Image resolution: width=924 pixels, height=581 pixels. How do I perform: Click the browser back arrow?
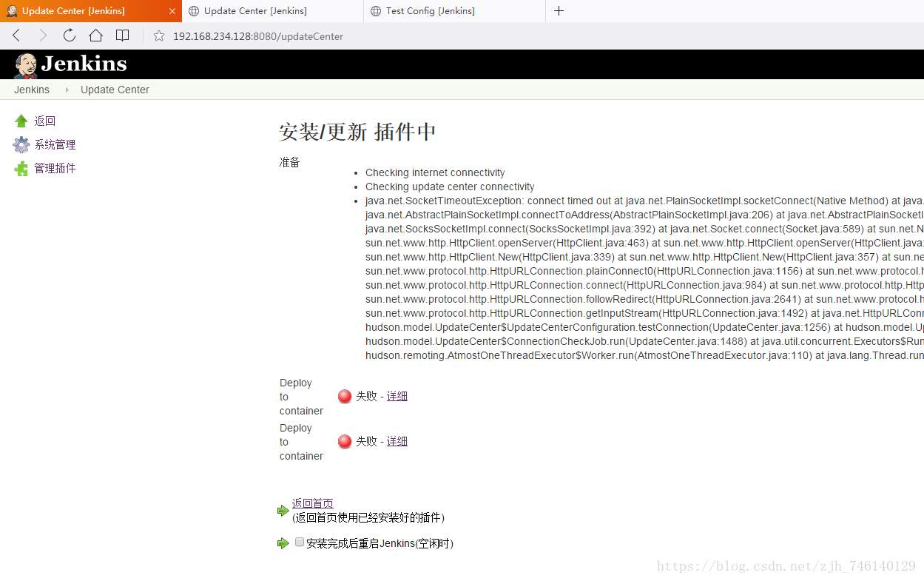click(x=16, y=36)
